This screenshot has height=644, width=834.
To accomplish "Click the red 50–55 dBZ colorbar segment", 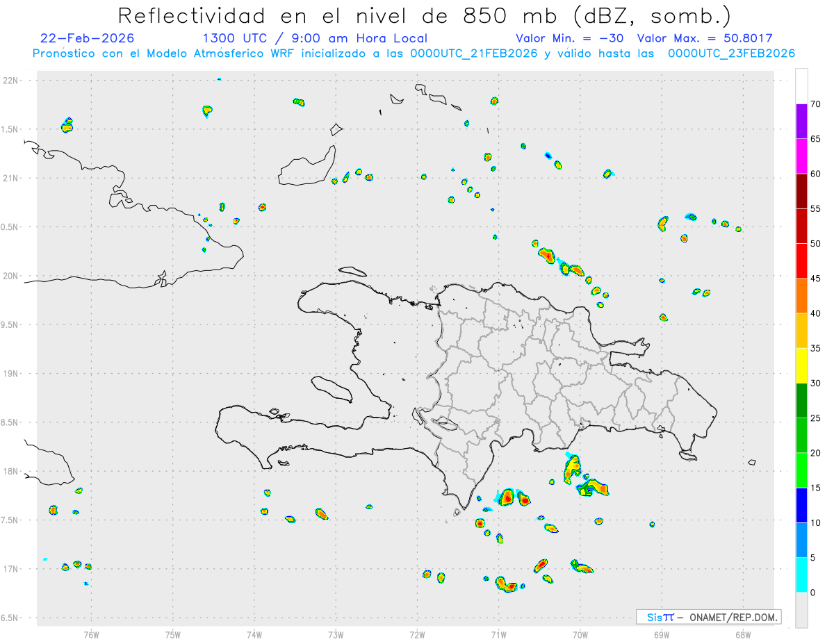I will tap(801, 226).
